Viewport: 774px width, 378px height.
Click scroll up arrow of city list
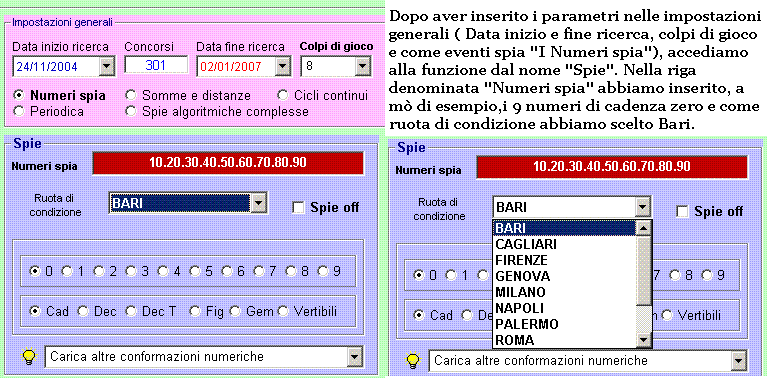pos(644,228)
